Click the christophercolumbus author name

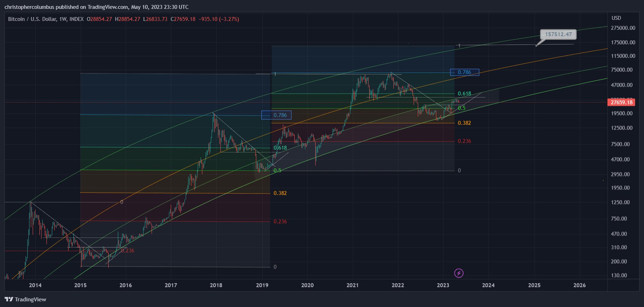(31, 7)
